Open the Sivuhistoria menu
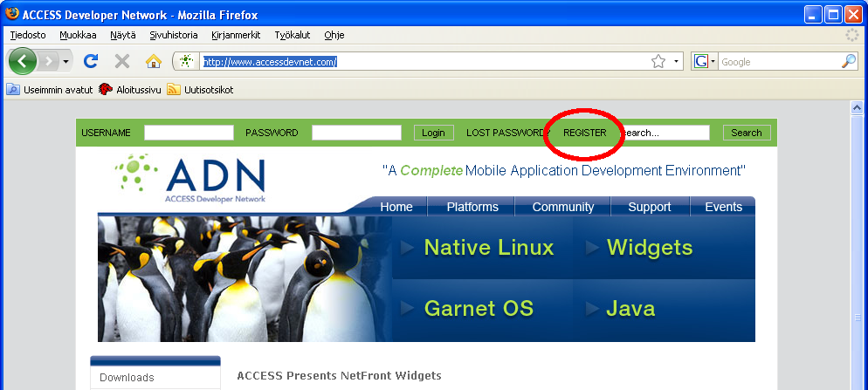The image size is (868, 390). click(173, 35)
